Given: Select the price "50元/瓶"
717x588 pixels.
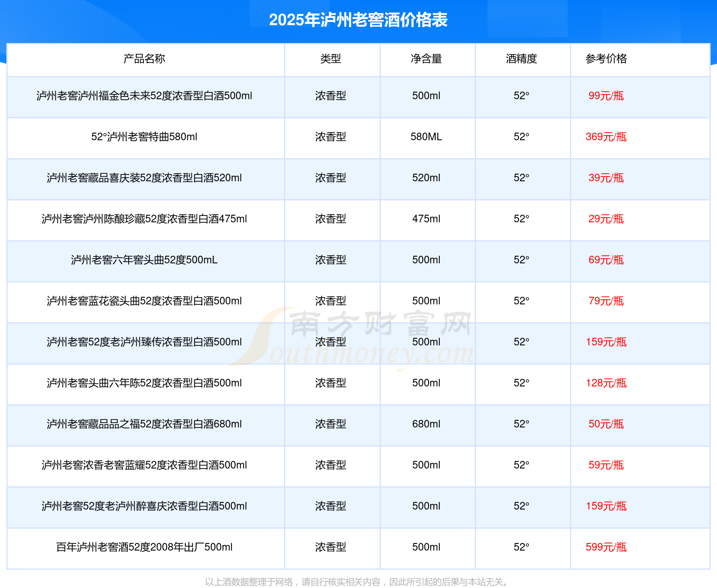Looking at the screenshot, I should pos(606,424).
